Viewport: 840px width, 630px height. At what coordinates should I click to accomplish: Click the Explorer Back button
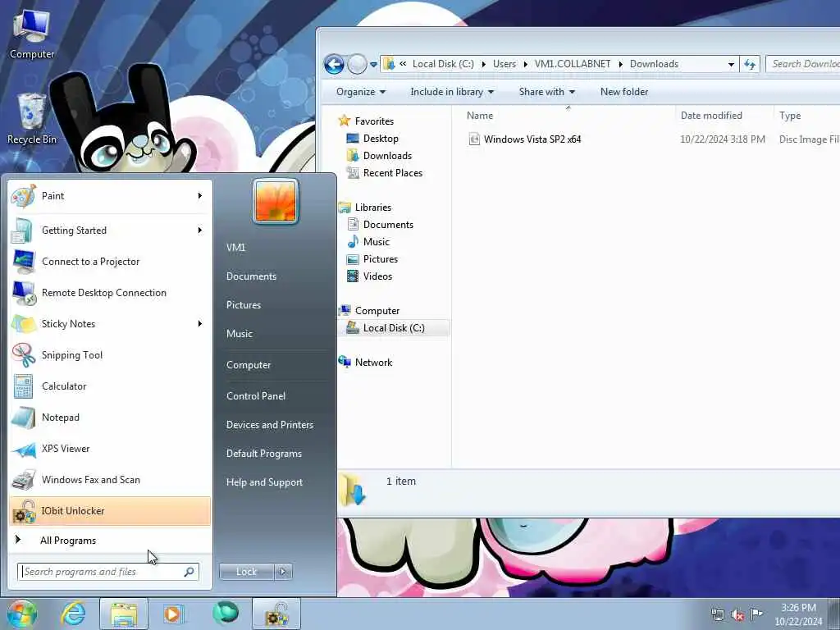pos(335,64)
